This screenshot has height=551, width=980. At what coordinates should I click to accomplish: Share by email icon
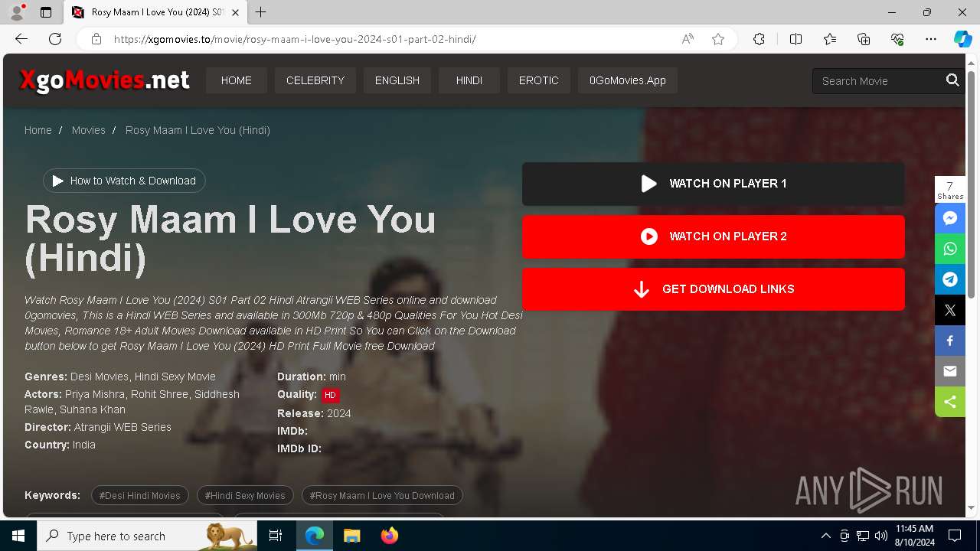click(x=950, y=371)
